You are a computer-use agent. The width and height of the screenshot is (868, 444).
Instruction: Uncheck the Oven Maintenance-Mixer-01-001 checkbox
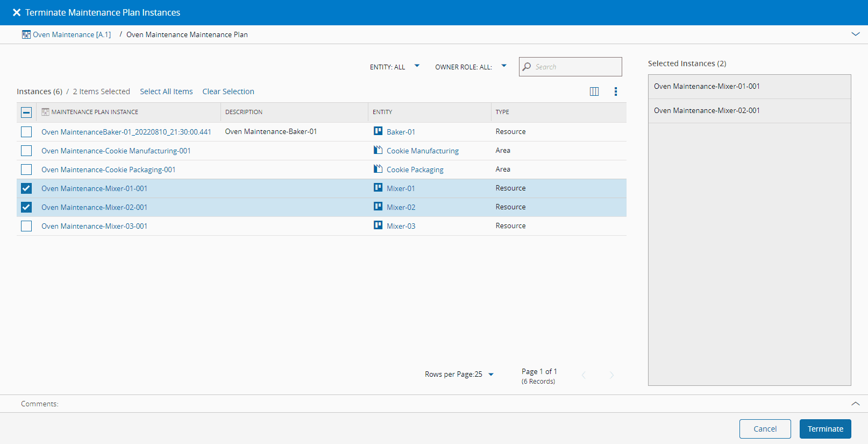(x=26, y=188)
